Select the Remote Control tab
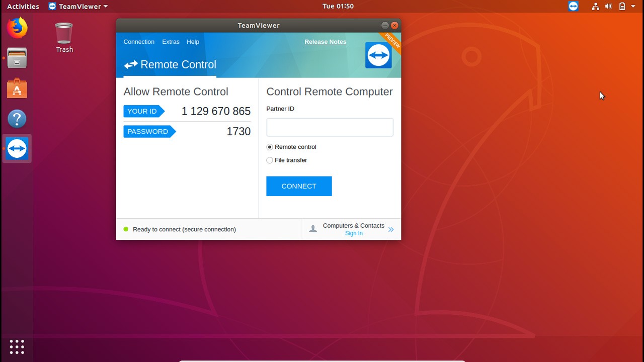This screenshot has height=362, width=644. pyautogui.click(x=170, y=65)
